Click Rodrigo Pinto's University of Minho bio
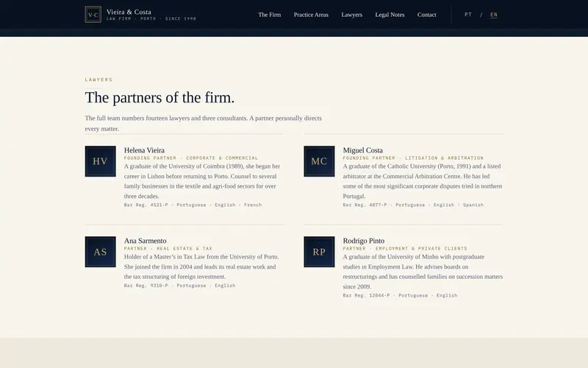Screen dimensions: 588x368 point(423,272)
